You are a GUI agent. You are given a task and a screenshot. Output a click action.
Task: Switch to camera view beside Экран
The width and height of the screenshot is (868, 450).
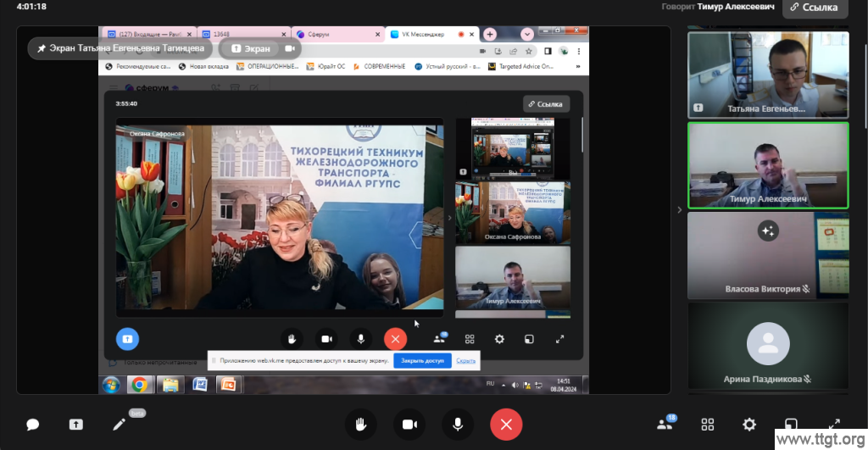tap(290, 48)
